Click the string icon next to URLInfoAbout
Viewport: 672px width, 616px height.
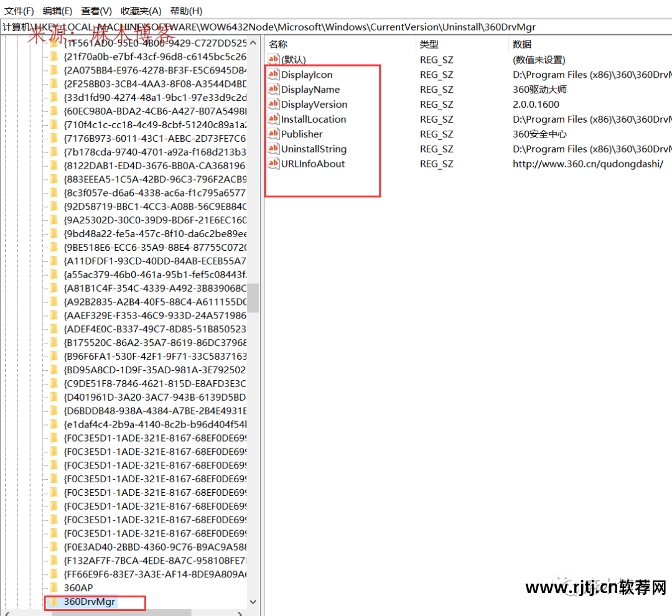coord(273,163)
